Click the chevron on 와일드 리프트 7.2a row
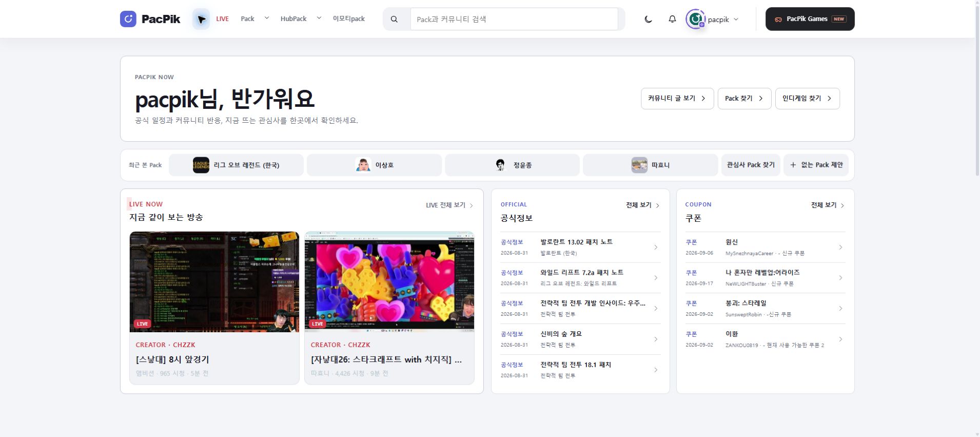 pyautogui.click(x=656, y=278)
